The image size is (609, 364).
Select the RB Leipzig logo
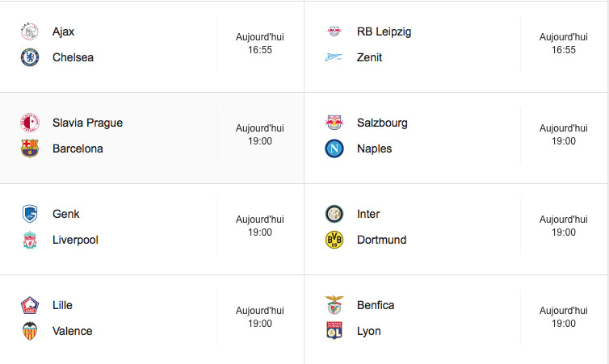point(334,32)
